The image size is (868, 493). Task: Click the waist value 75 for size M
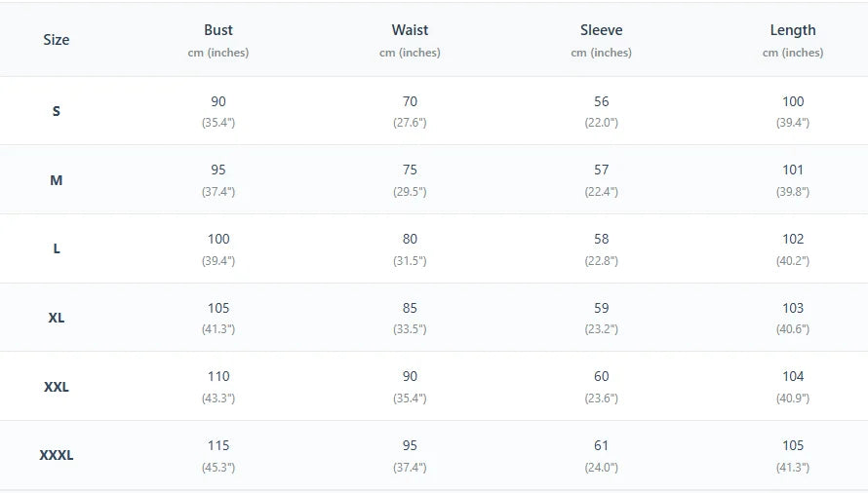tap(410, 171)
